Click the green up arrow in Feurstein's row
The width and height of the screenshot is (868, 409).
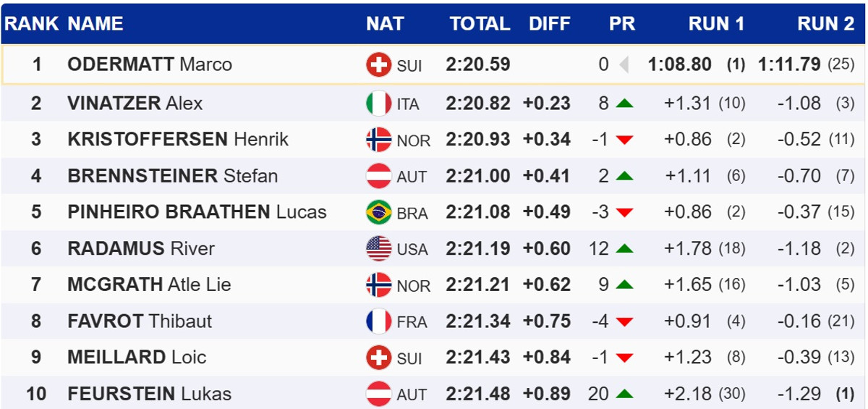coord(624,395)
